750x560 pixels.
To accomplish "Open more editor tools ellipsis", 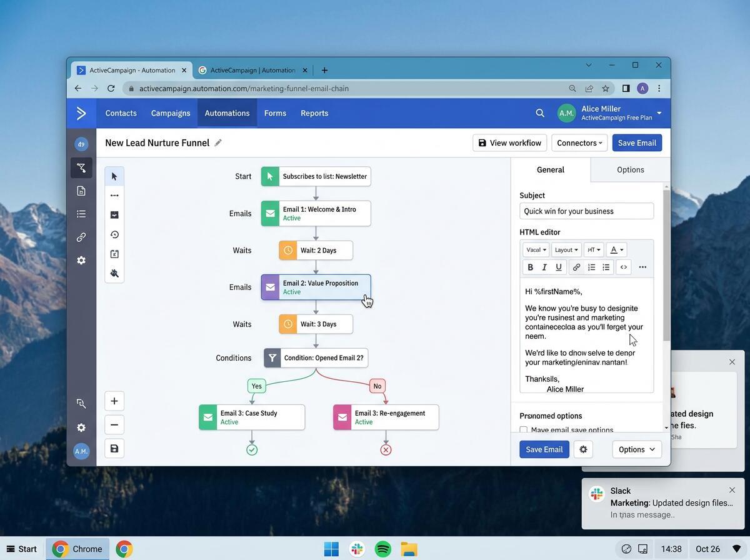I will pyautogui.click(x=642, y=267).
